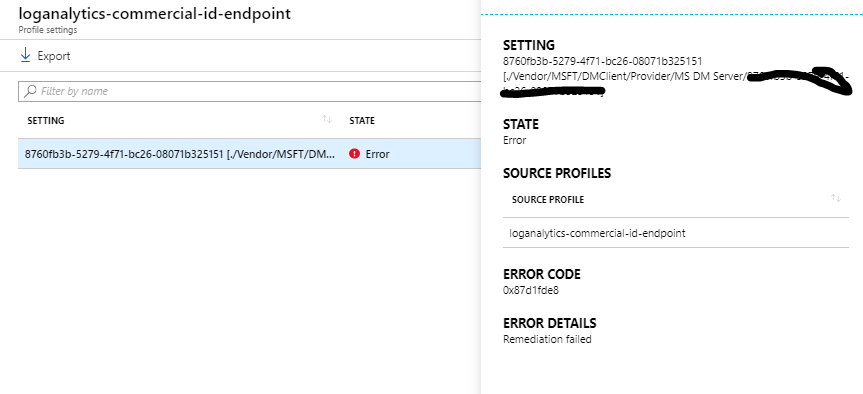The height and width of the screenshot is (394, 863).
Task: Click the Export button label
Action: click(54, 56)
